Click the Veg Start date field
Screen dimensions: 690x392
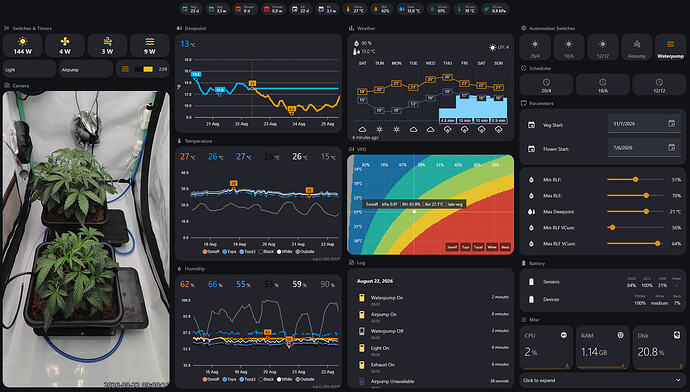644,124
